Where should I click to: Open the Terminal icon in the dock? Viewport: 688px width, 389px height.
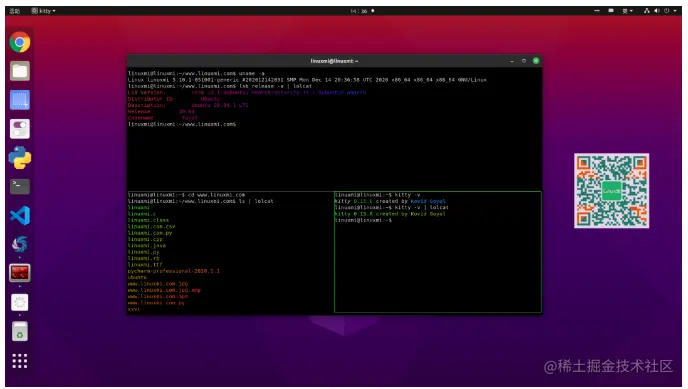pyautogui.click(x=20, y=186)
